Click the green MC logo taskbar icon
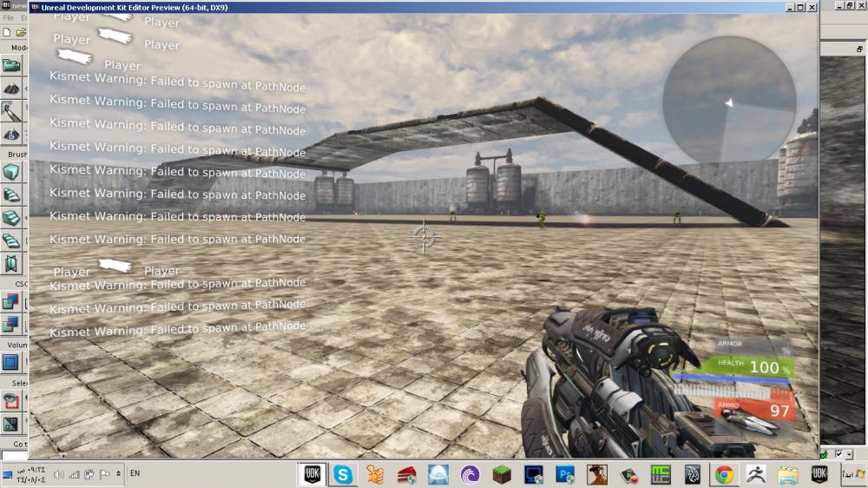Viewport: 868px width, 488px height. [x=661, y=475]
